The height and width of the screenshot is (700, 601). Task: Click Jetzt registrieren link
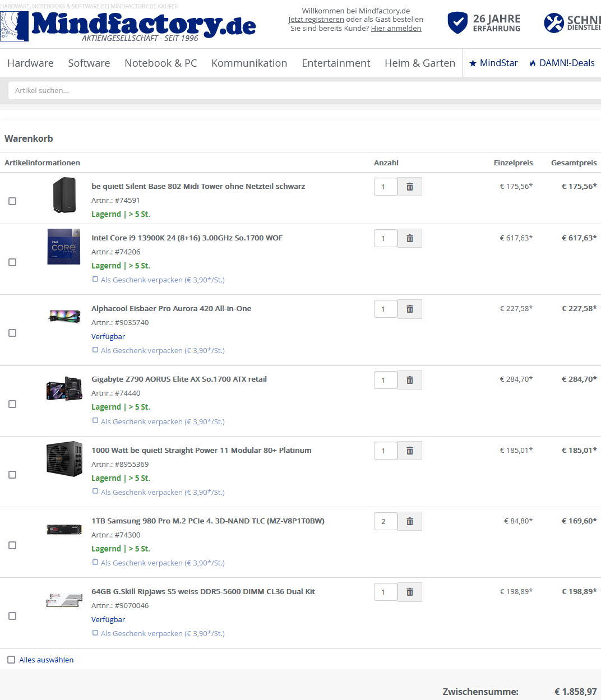pos(316,20)
